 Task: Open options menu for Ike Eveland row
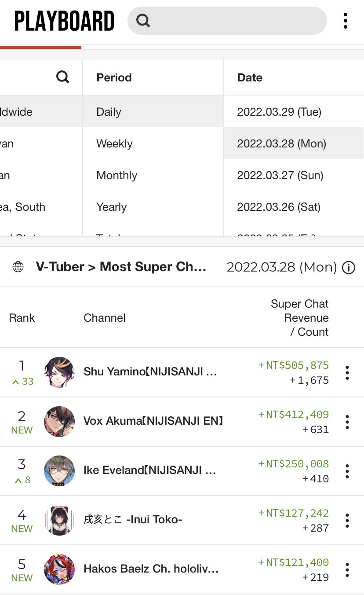[347, 471]
